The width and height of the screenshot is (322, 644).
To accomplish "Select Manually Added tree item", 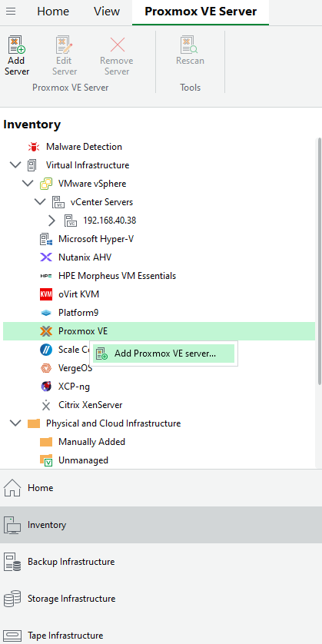I will tap(91, 442).
